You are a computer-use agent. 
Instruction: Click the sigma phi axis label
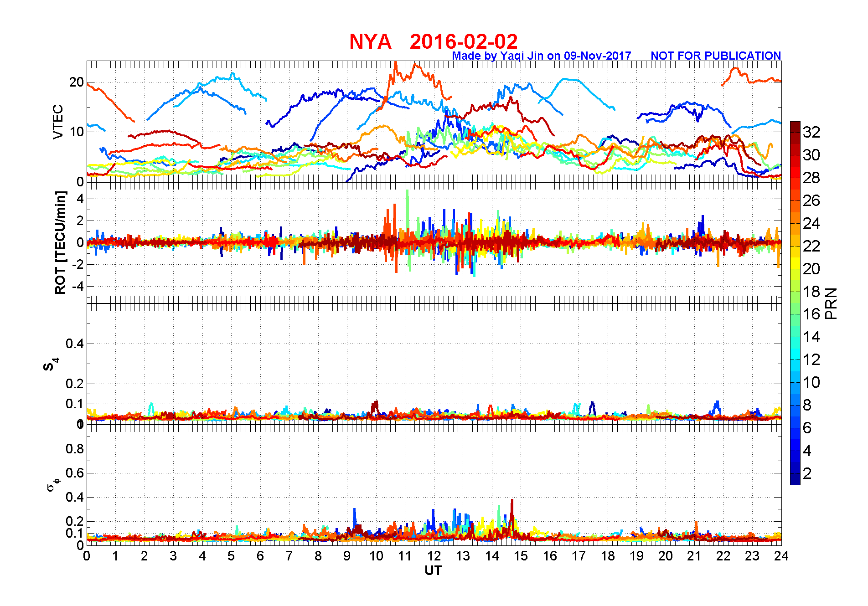[x=52, y=484]
